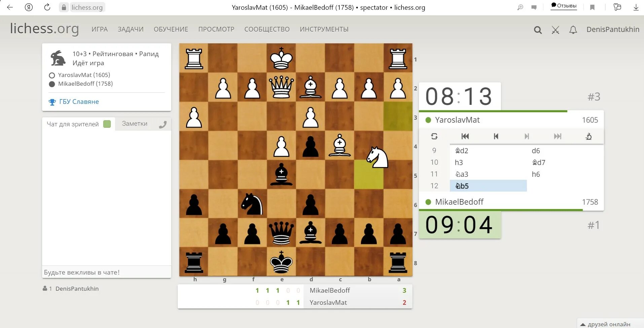Screen dimensions: 644x328
Task: Click the chat input field
Action: [x=106, y=272]
